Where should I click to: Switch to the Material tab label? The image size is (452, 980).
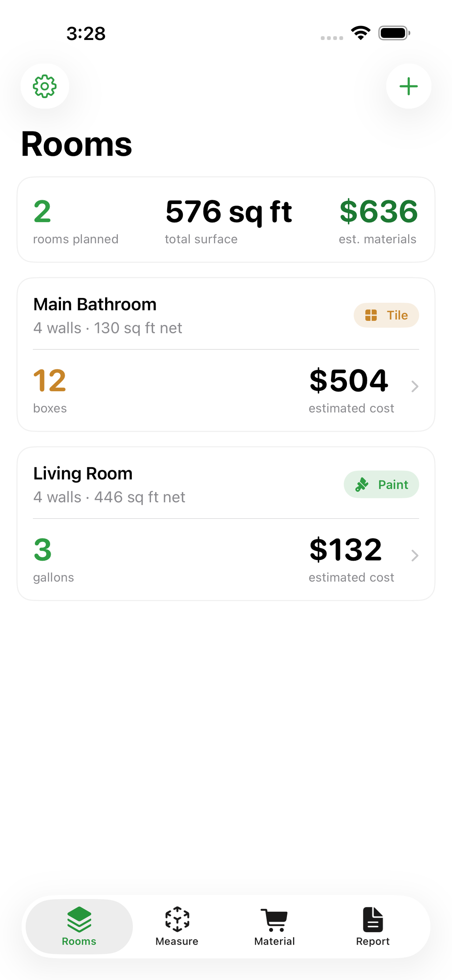tap(275, 941)
